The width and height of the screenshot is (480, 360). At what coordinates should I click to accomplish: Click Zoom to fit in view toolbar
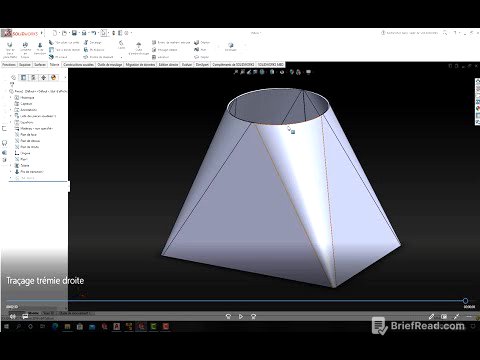tap(236, 72)
